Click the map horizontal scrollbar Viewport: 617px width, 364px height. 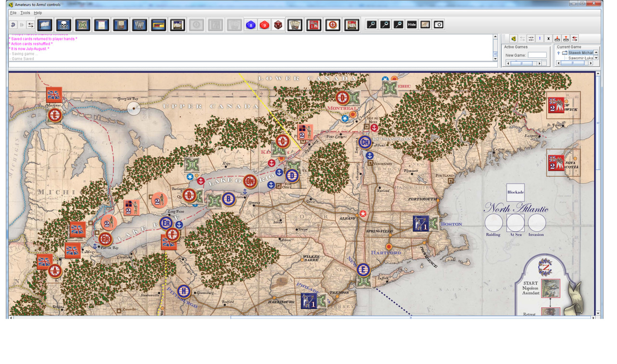click(302, 318)
